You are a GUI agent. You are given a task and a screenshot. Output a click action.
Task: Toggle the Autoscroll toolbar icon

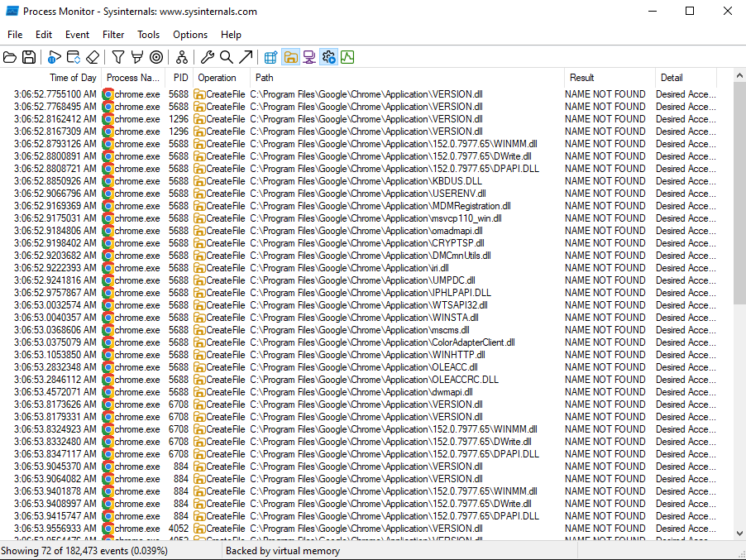[74, 58]
